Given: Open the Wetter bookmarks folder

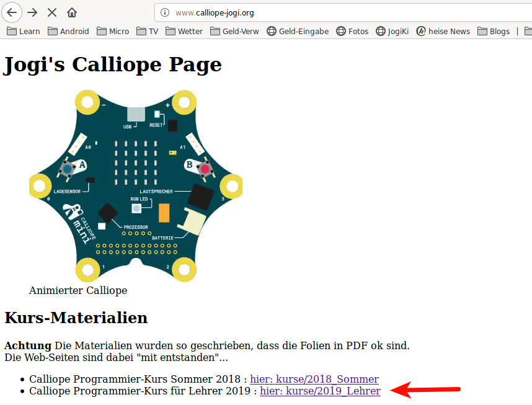Looking at the screenshot, I should (184, 31).
